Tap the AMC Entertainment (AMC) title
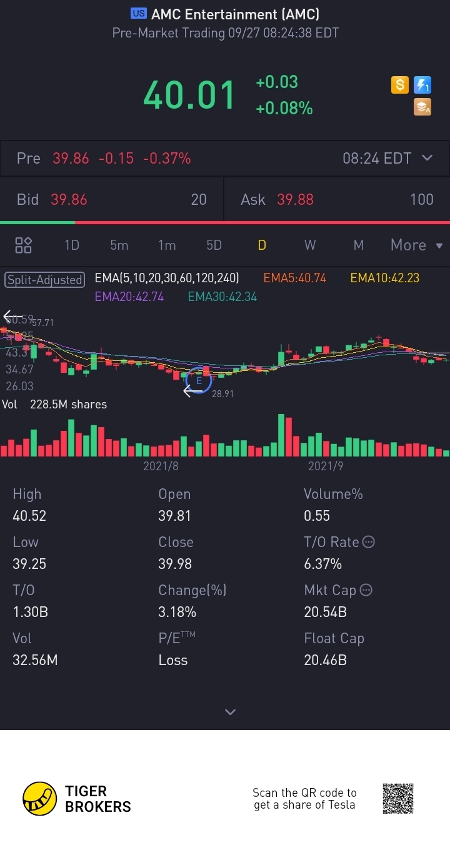 coord(235,14)
